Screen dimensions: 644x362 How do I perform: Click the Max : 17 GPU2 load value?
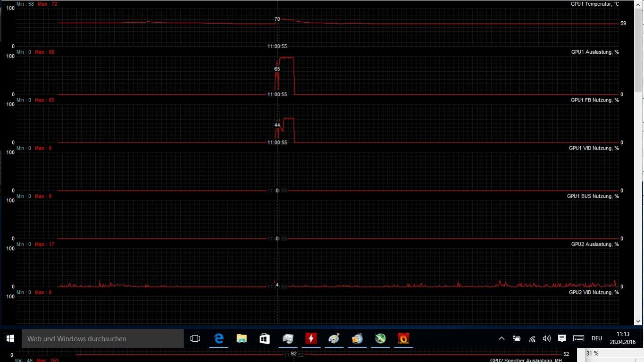tap(45, 244)
